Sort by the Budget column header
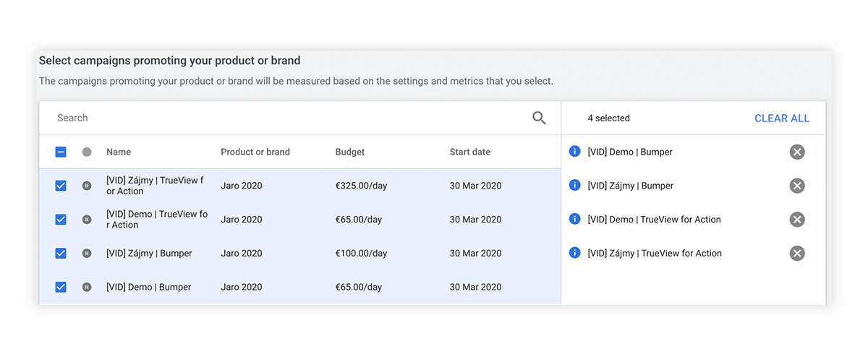 (x=350, y=152)
